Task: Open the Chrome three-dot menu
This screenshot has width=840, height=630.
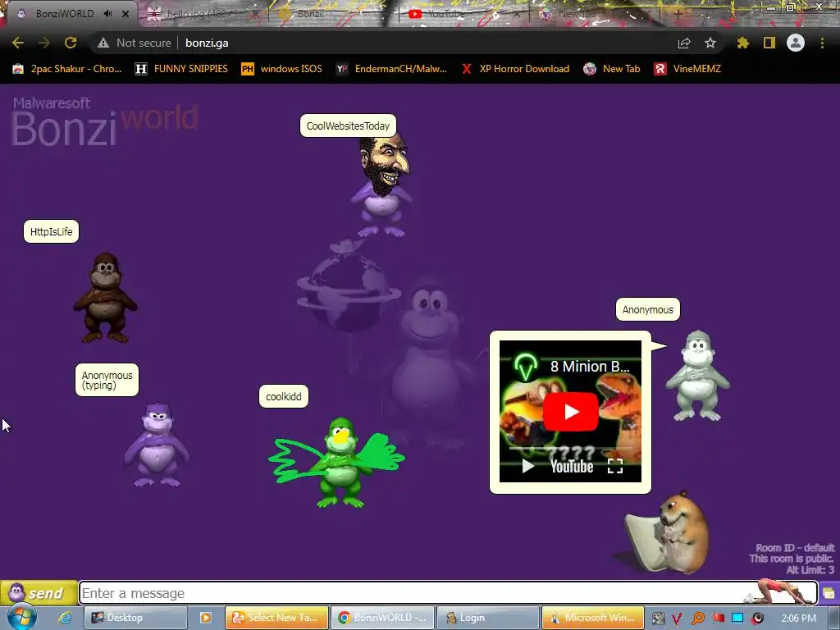Action: [822, 43]
